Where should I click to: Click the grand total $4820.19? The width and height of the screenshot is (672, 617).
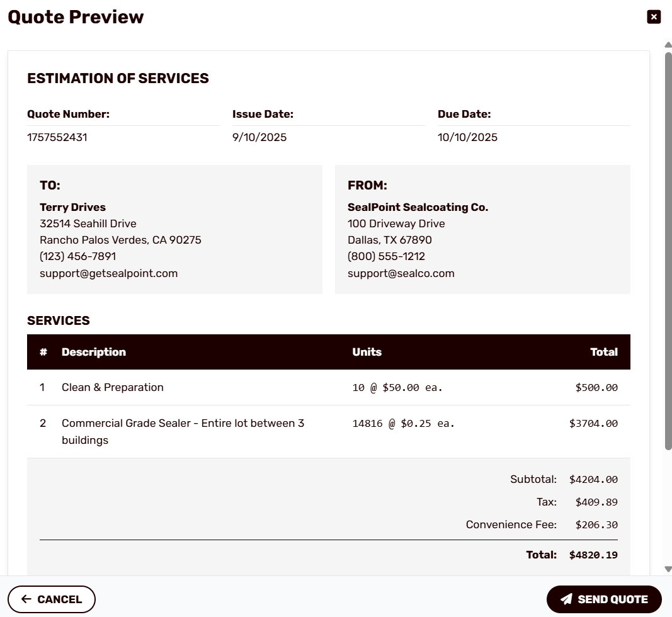point(593,555)
